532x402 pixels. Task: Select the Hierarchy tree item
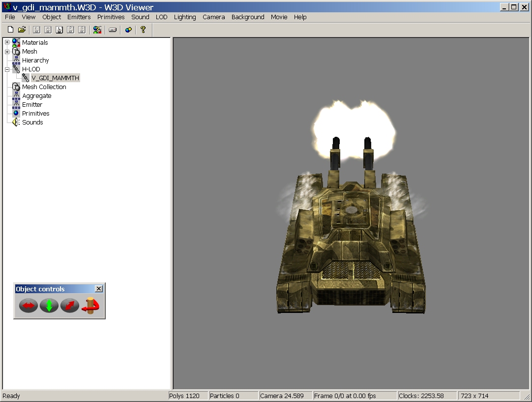click(35, 61)
